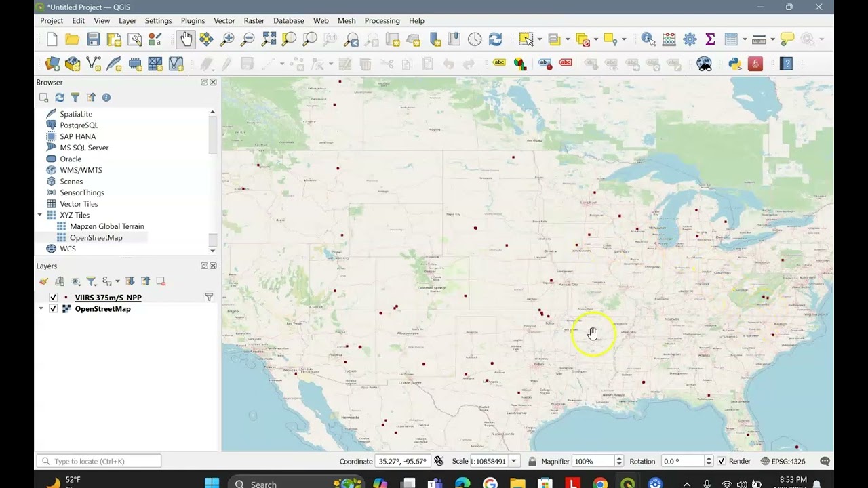Open the Plugins menu
The width and height of the screenshot is (868, 488).
[193, 21]
